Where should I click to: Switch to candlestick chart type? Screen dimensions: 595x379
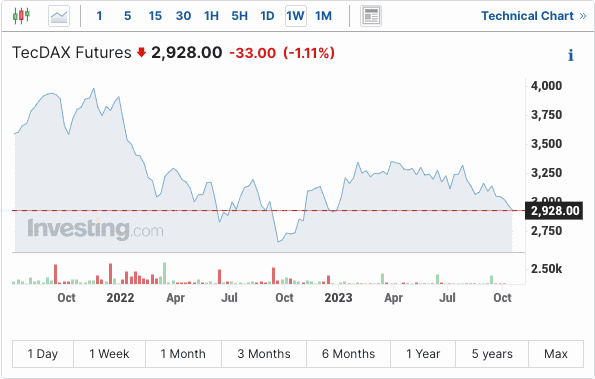point(21,16)
